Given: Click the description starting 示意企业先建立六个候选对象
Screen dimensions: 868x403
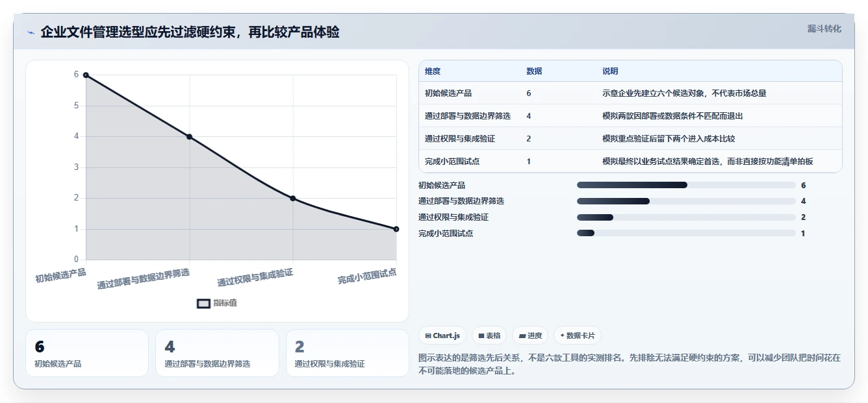Looking at the screenshot, I should click(x=684, y=93).
